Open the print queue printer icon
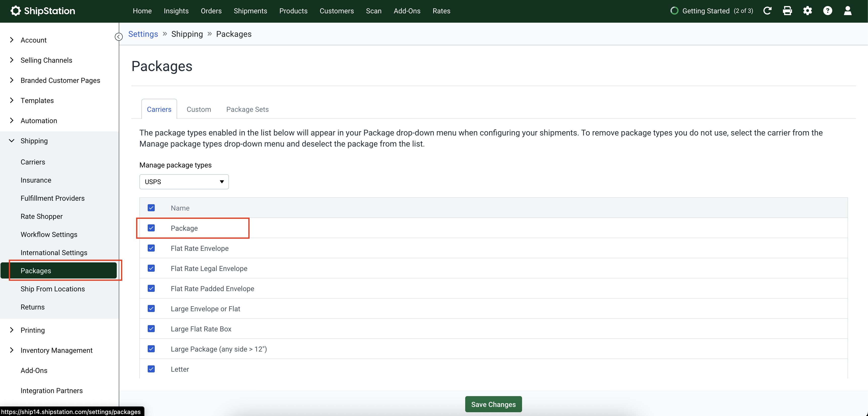This screenshot has height=416, width=868. pyautogui.click(x=787, y=11)
